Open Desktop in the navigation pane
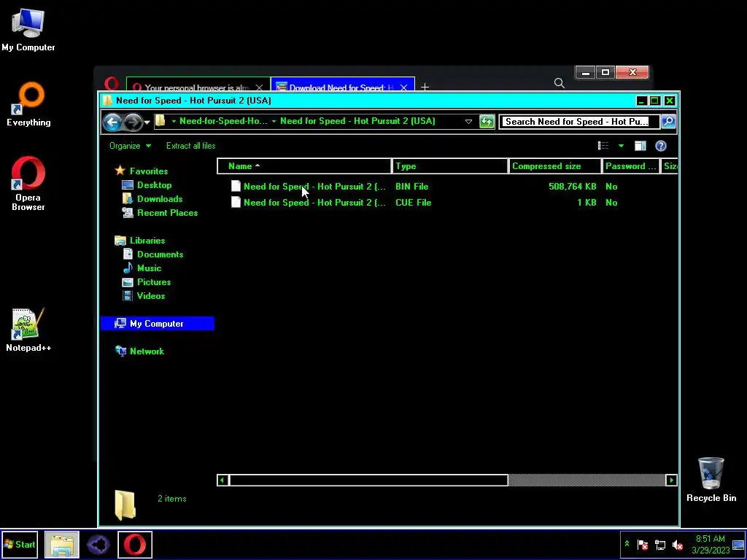747x560 pixels. (x=154, y=185)
